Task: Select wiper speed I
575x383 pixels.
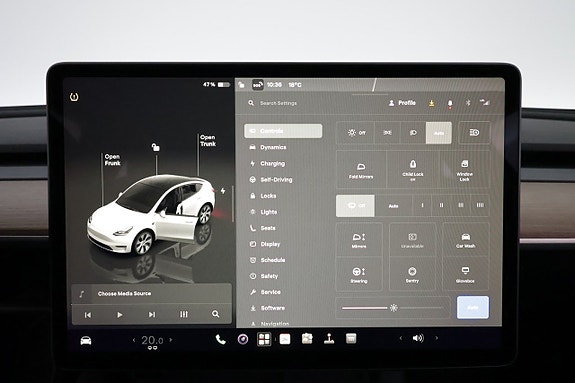Action: tap(422, 206)
